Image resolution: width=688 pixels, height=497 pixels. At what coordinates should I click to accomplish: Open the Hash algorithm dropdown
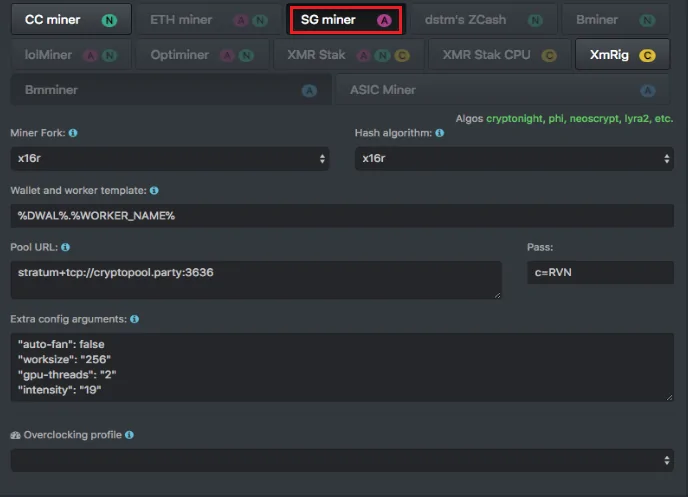coord(514,158)
